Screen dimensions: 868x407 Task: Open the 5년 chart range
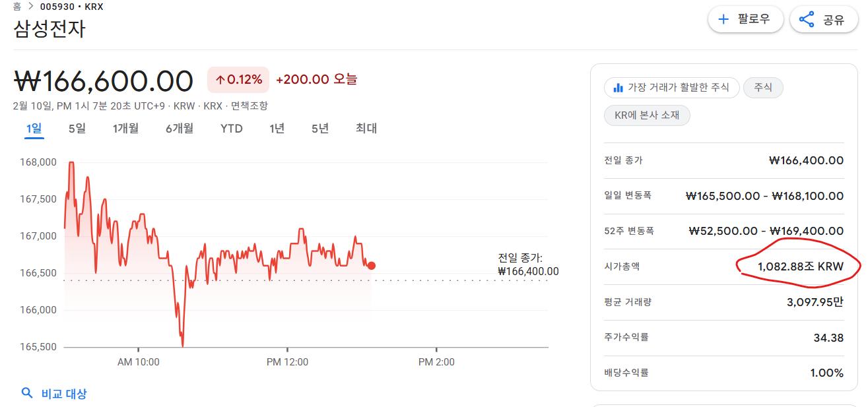coord(320,129)
